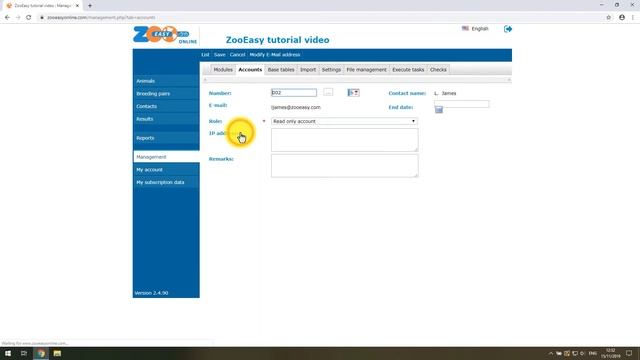Click the ZooEasy Online logo
The width and height of the screenshot is (640, 360).
click(165, 35)
